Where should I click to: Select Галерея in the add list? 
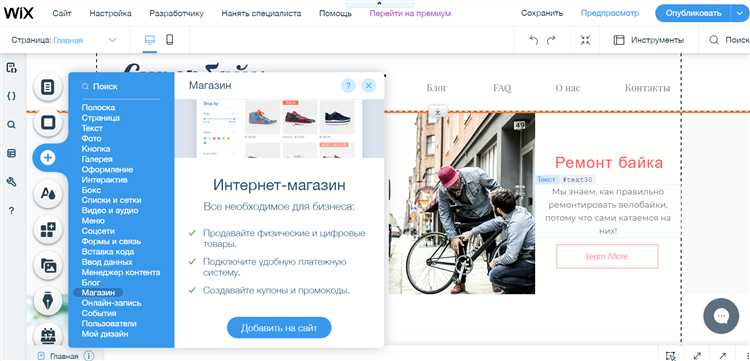point(97,159)
